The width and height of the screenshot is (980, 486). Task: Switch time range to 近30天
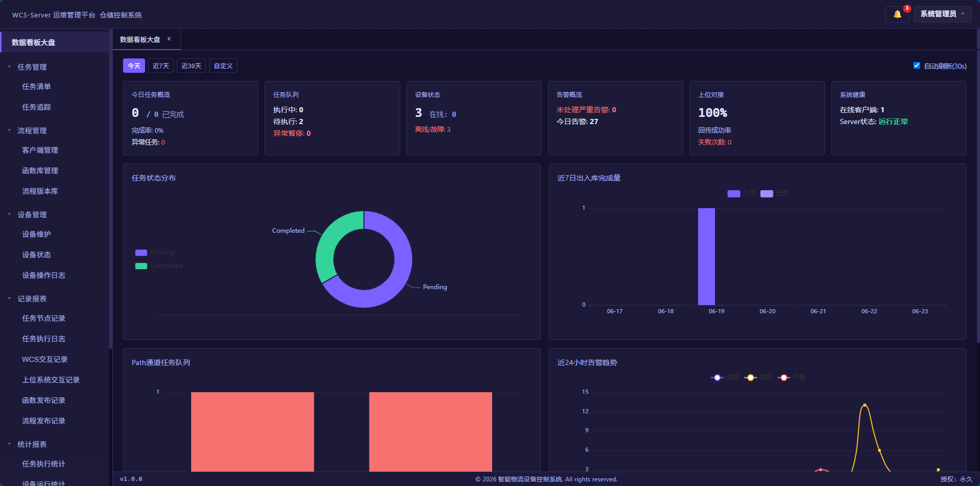click(x=191, y=66)
